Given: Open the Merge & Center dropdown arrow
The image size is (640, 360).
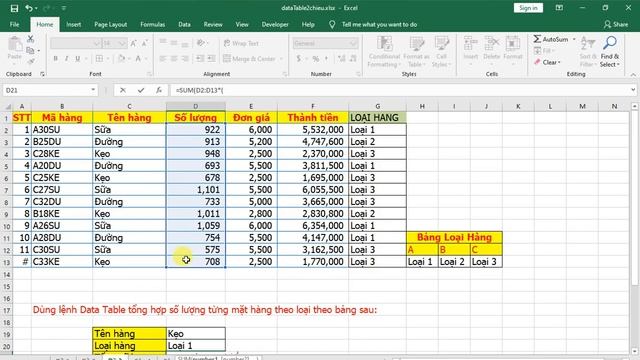Looking at the screenshot, I should [x=281, y=59].
